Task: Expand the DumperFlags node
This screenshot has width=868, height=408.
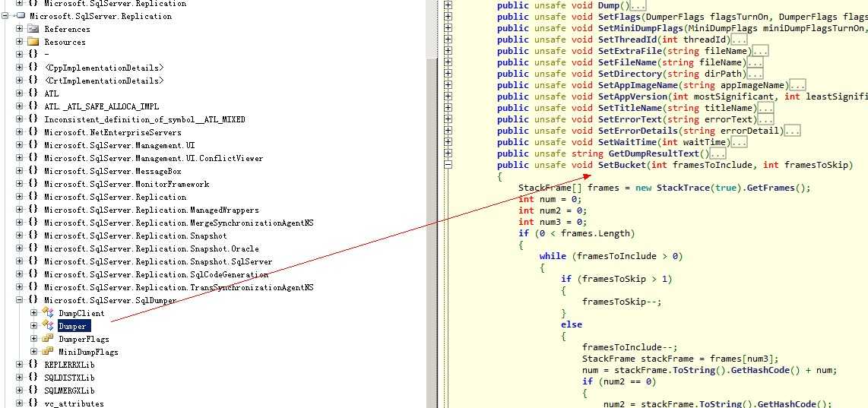Action: click(x=34, y=339)
